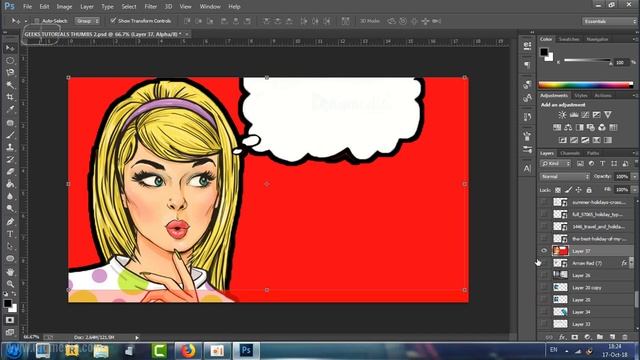
Task: Show Layer 26 visibility box
Action: click(544, 275)
